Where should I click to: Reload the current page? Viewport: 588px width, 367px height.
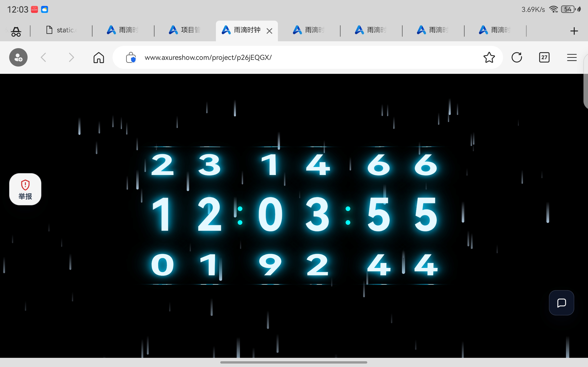[x=517, y=58]
